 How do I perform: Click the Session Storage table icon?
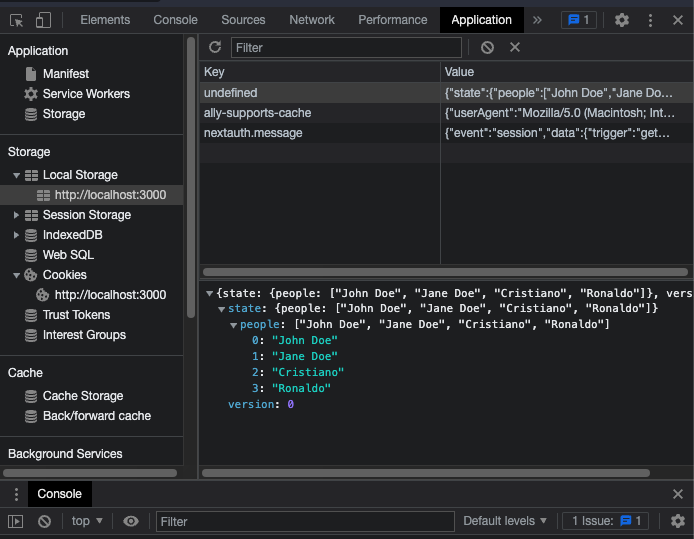[x=31, y=215]
